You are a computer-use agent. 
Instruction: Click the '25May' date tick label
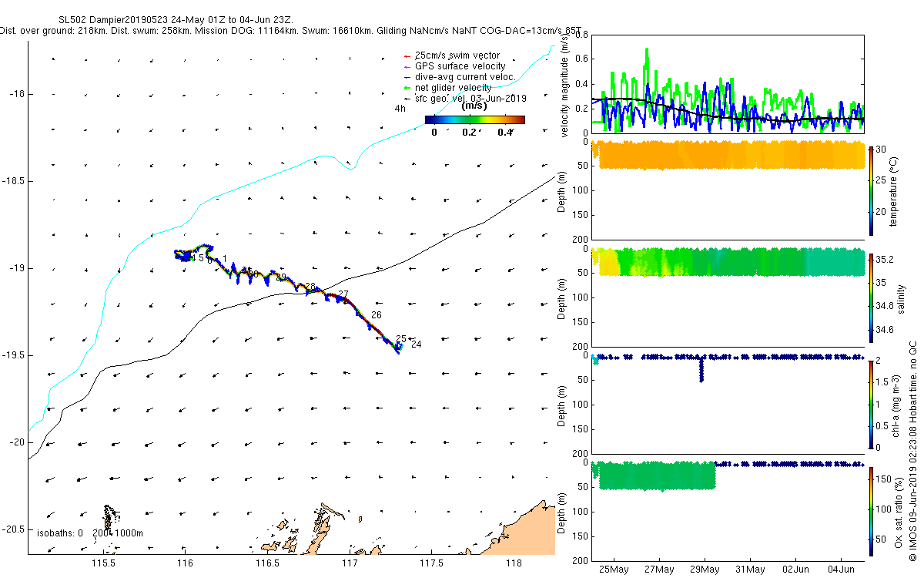click(614, 570)
